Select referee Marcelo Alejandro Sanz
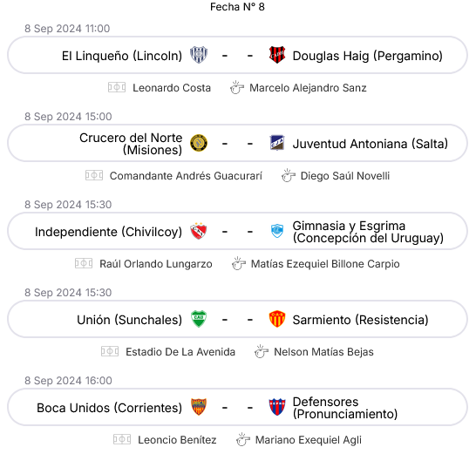Screen dimensions: 476x454 coord(308,88)
